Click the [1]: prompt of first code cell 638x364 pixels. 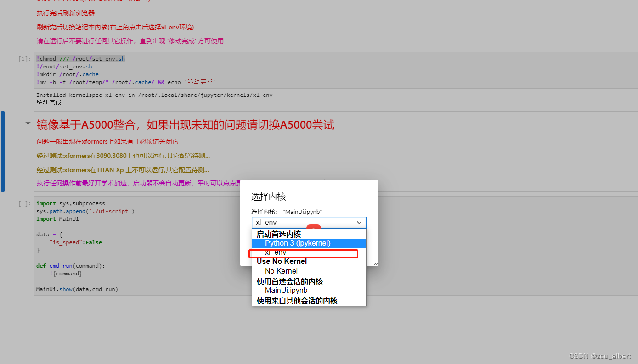(x=24, y=59)
